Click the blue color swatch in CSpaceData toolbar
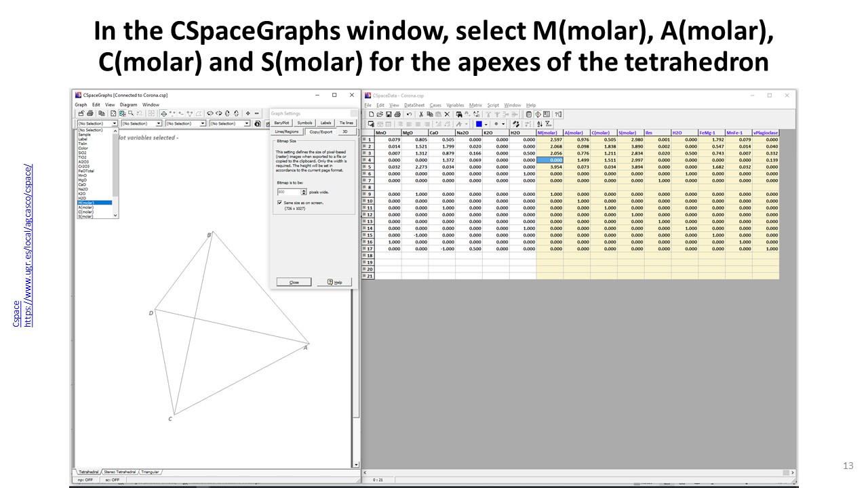868x488 pixels. tap(479, 124)
